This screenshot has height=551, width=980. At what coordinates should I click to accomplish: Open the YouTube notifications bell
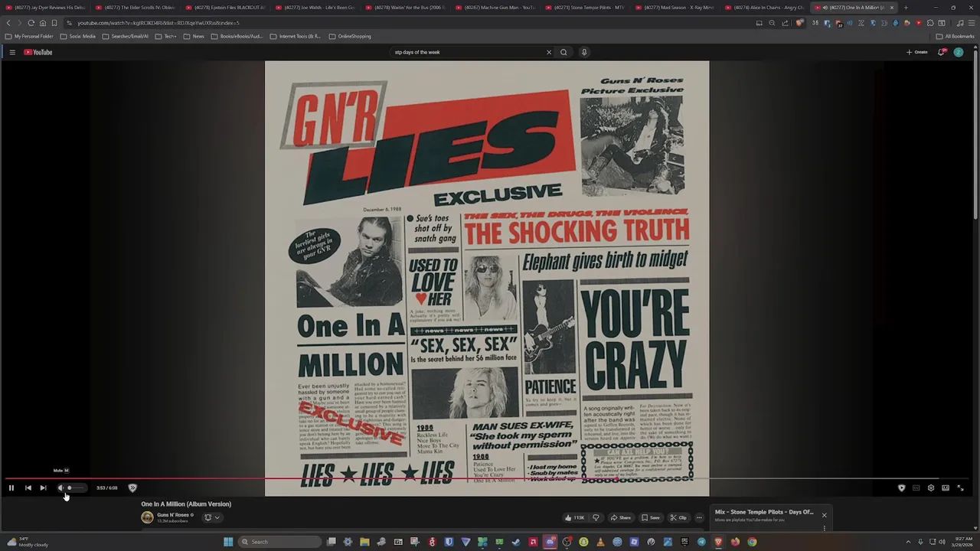[x=942, y=52]
